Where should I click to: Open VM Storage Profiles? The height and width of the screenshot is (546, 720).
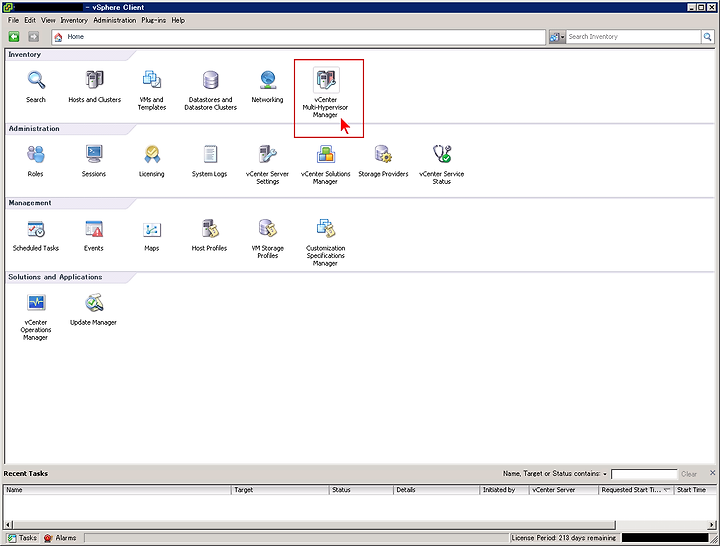pyautogui.click(x=268, y=229)
